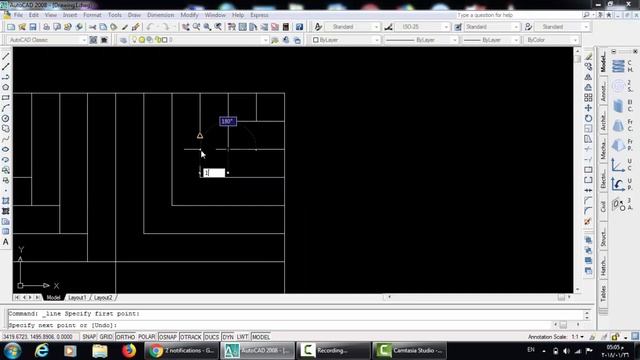640x360 pixels.
Task: Select the Rotate tool in Modify toolbar
Action: [x=588, y=118]
